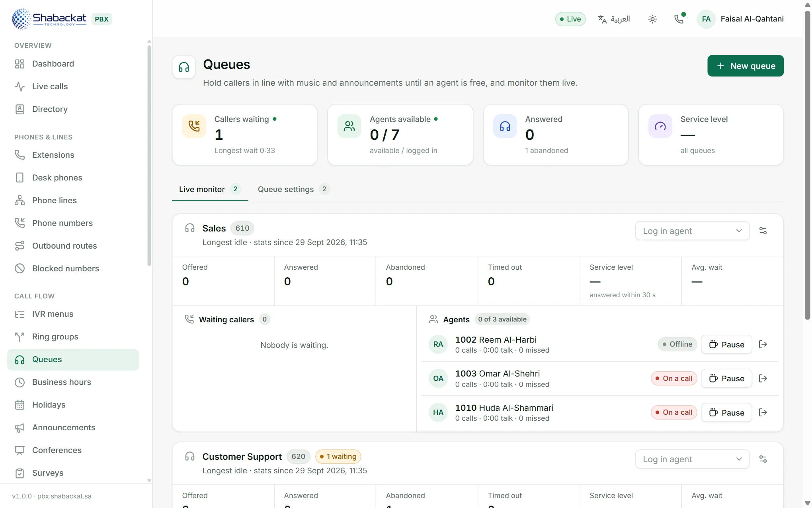Create a new queue

746,66
